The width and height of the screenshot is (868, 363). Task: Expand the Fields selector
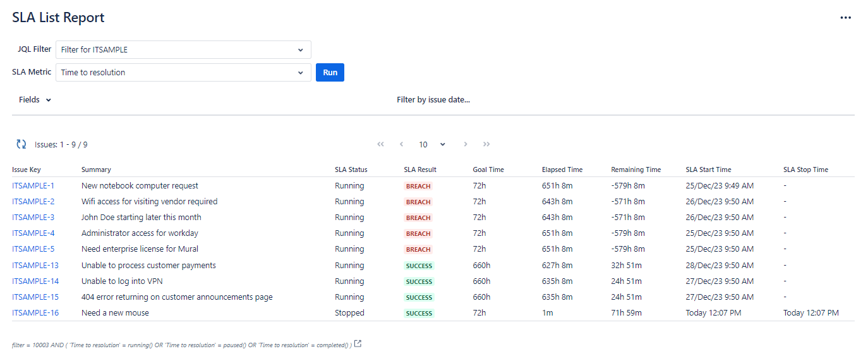coord(35,100)
